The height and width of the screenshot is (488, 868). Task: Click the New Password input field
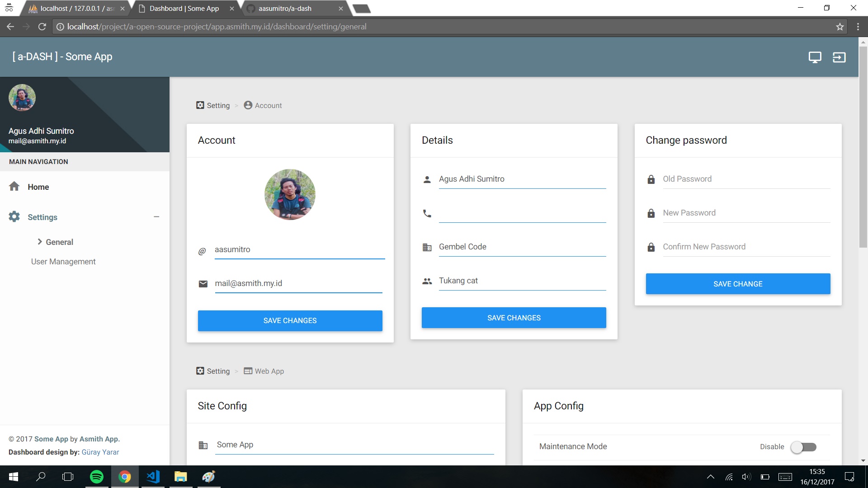point(746,213)
